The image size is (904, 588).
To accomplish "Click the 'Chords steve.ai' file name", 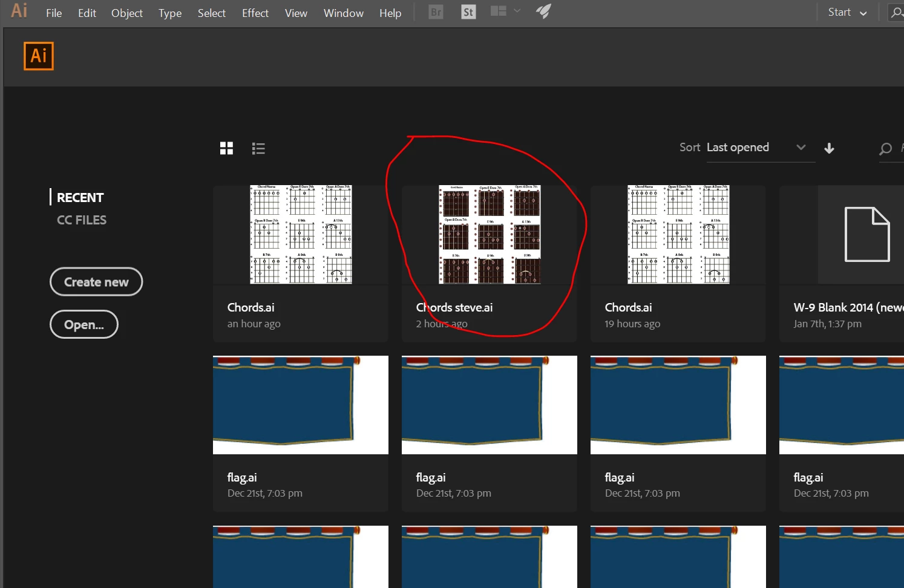I will click(x=454, y=307).
